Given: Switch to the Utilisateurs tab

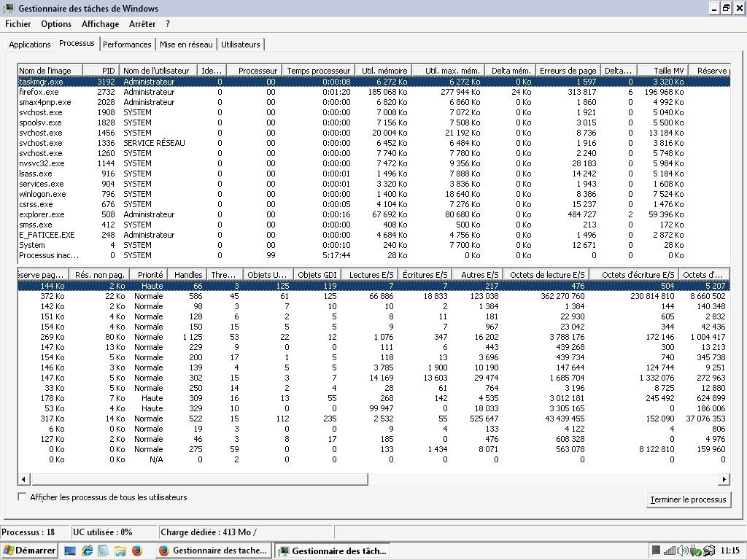Looking at the screenshot, I should coord(241,44).
